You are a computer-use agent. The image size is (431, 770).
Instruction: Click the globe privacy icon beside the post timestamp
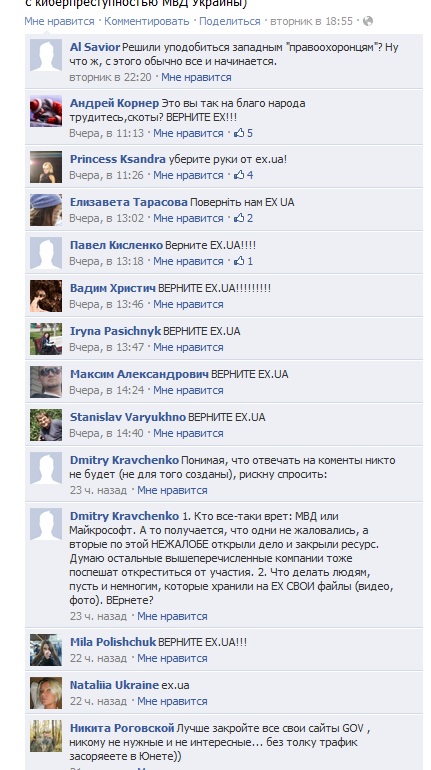point(368,21)
